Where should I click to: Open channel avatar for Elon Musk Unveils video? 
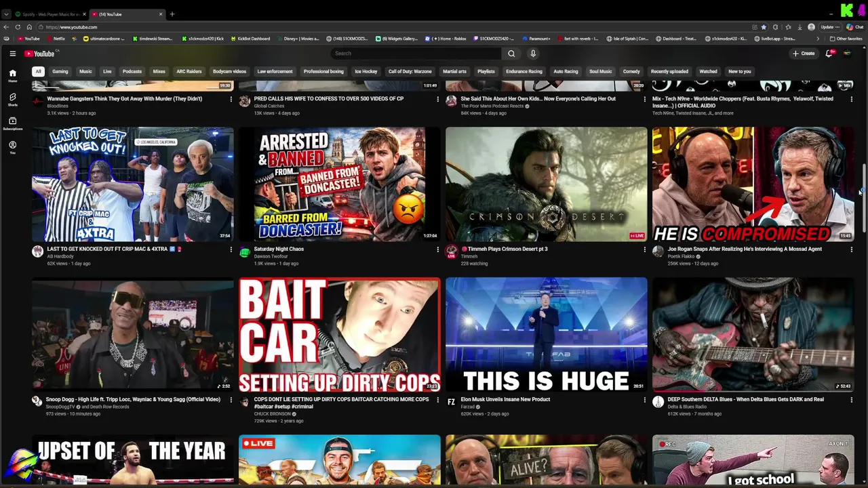click(x=451, y=402)
